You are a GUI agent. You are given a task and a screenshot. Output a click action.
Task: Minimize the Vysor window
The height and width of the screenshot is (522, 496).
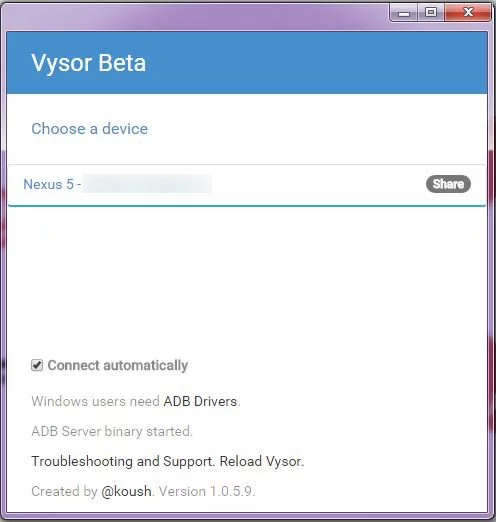404,13
